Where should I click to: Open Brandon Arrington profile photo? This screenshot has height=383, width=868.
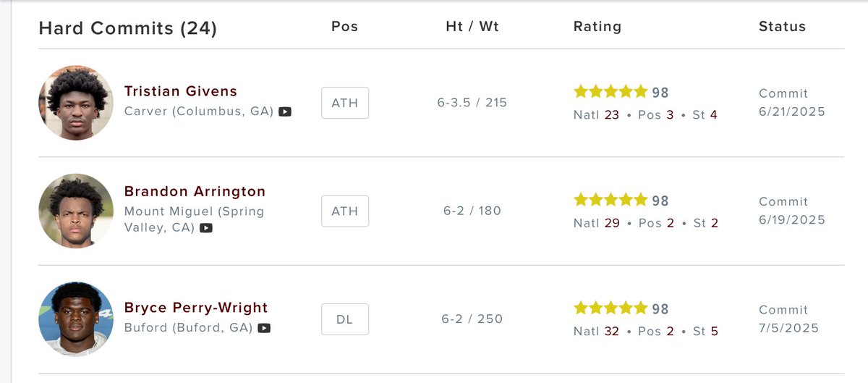pyautogui.click(x=76, y=211)
